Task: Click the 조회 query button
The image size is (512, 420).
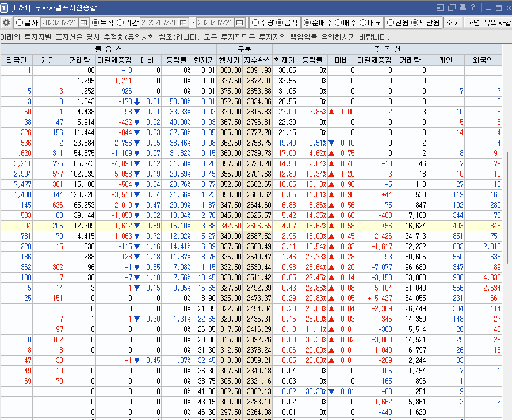Action: pos(453,22)
